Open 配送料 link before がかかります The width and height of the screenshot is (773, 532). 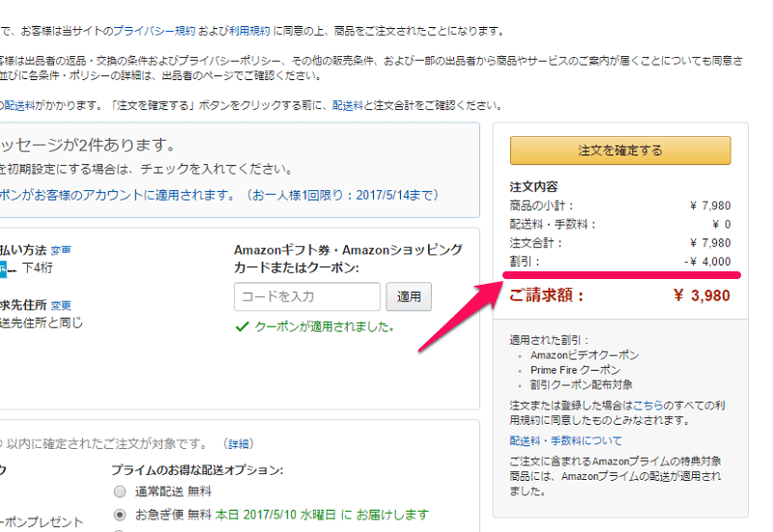coord(19,105)
